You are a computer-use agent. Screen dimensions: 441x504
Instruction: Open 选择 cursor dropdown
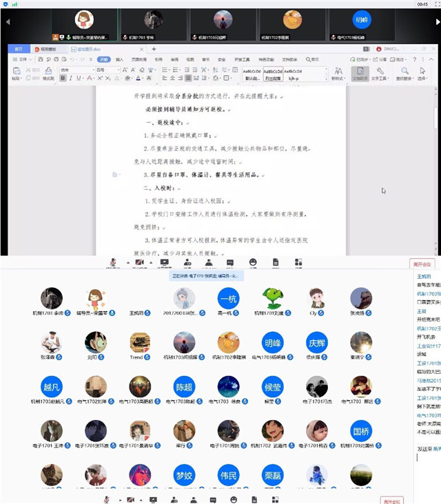422,74
